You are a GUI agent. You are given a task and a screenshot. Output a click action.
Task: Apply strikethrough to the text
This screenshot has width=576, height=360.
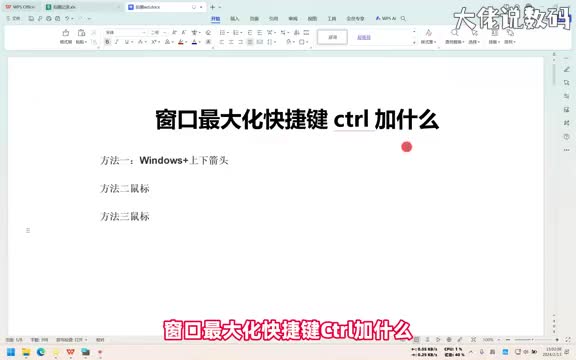[140, 42]
